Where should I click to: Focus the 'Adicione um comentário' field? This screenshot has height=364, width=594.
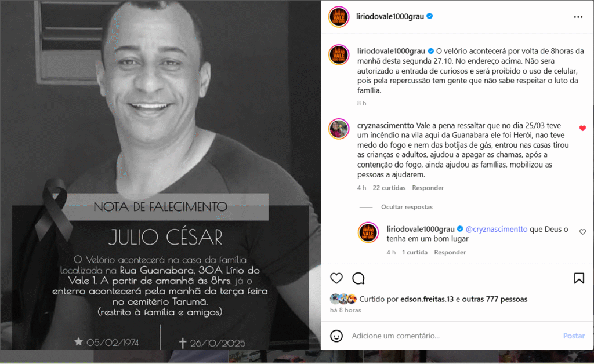pyautogui.click(x=453, y=336)
